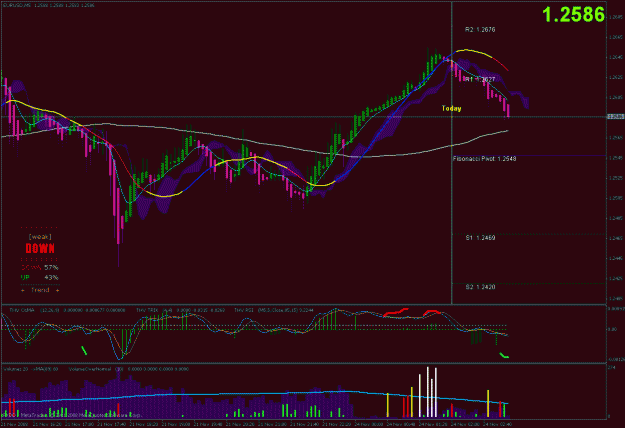Select the R2 1.2676 resistance label
Viewport: 625px width, 428px height.
(480, 29)
